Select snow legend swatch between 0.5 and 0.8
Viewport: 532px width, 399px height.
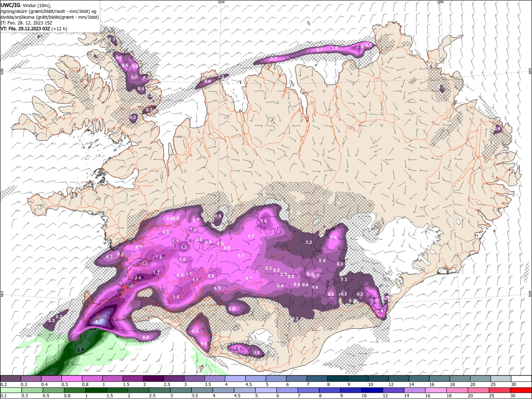coord(71,379)
